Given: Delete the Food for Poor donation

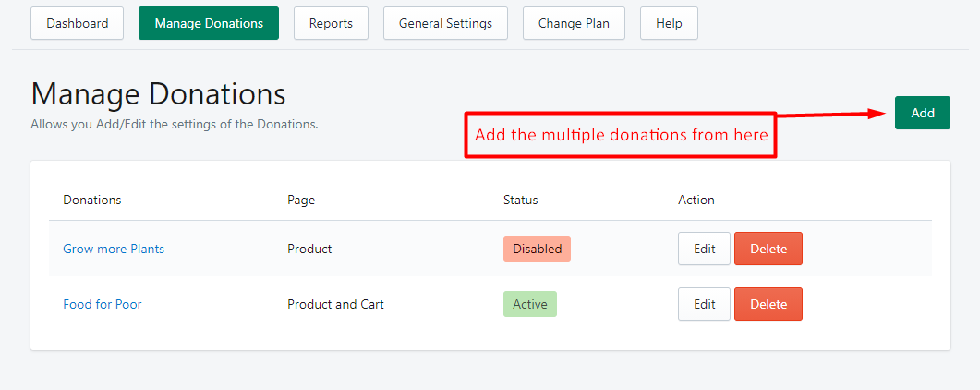Looking at the screenshot, I should pos(768,304).
